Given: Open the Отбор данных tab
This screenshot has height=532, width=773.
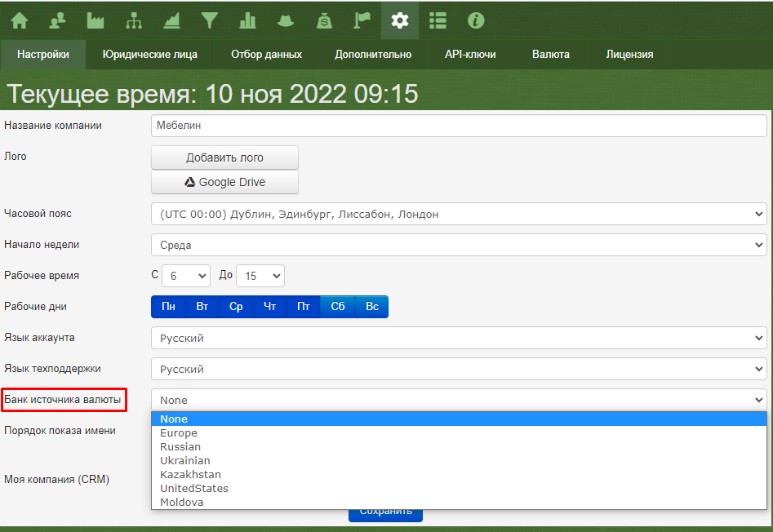Looking at the screenshot, I should 266,55.
